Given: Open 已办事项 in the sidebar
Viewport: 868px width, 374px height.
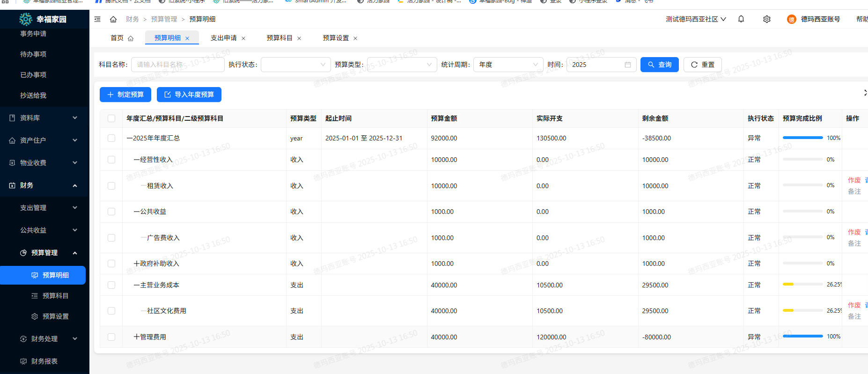Looking at the screenshot, I should click(x=33, y=75).
